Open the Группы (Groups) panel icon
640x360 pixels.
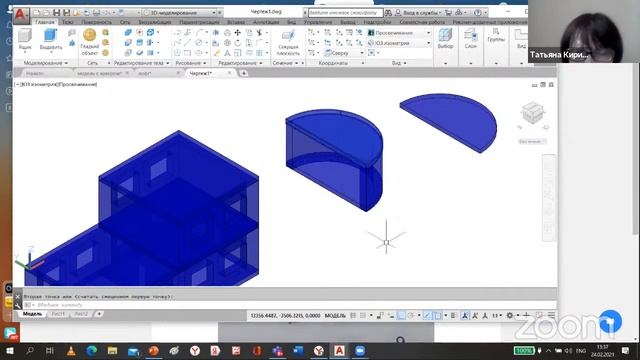[496, 36]
